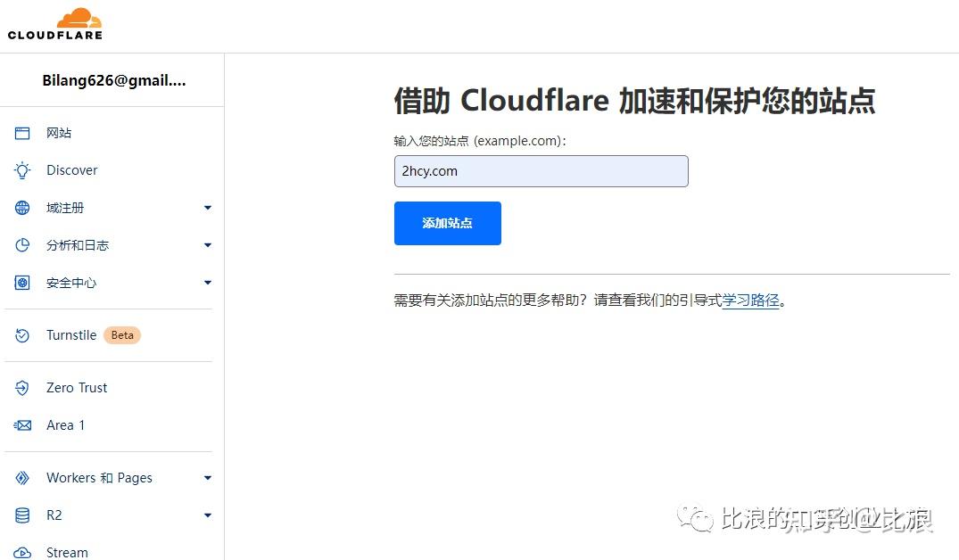Click the 安全中心 shield icon
The width and height of the screenshot is (959, 560).
tap(21, 283)
